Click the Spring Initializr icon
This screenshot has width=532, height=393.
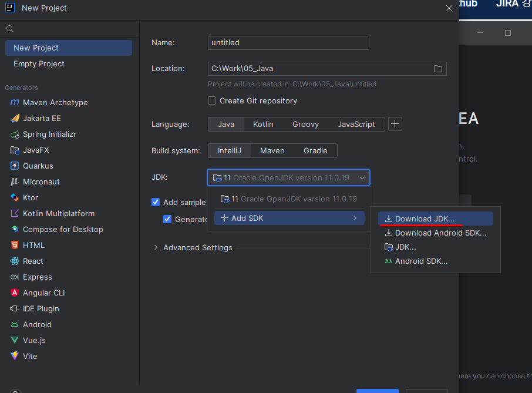[x=15, y=135]
